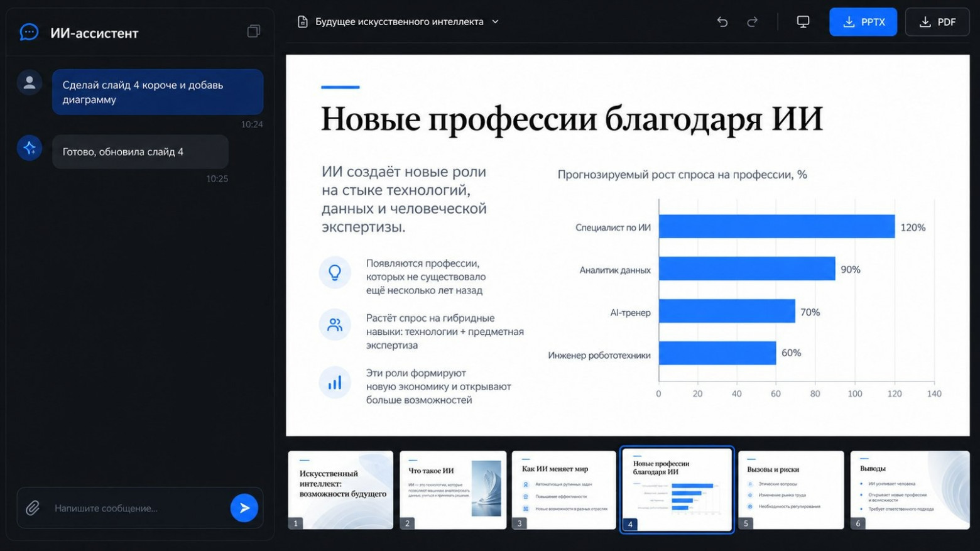Click the 'Аналитик данных' chart bar

(747, 269)
